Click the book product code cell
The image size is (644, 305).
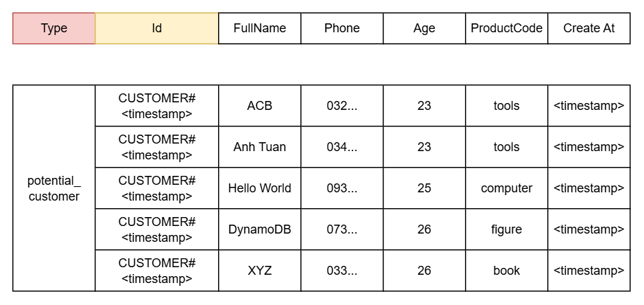(506, 271)
